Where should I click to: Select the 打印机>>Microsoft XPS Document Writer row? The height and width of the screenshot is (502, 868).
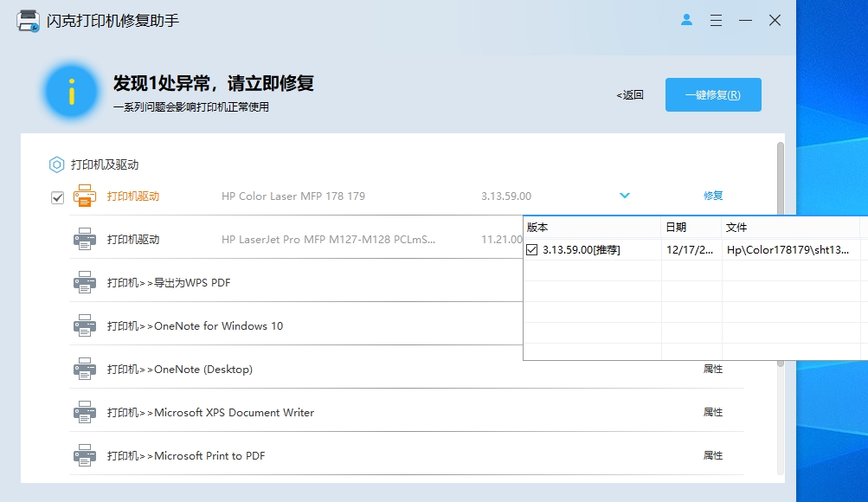[x=407, y=412]
